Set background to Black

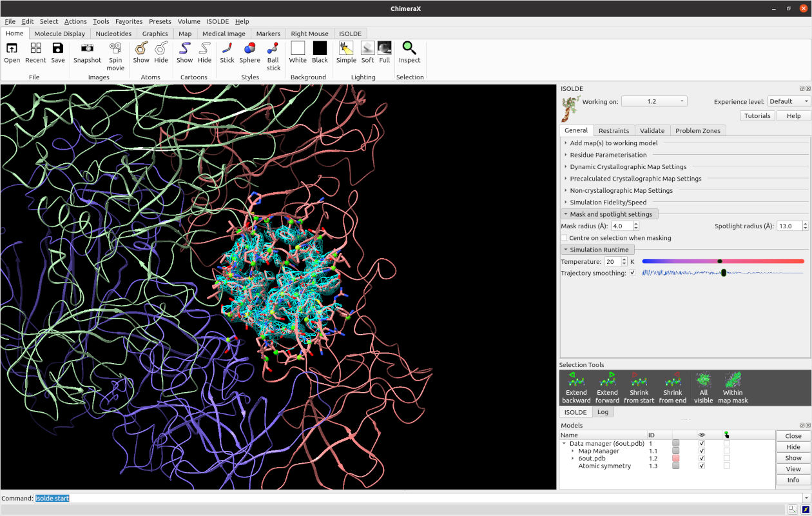pos(320,53)
